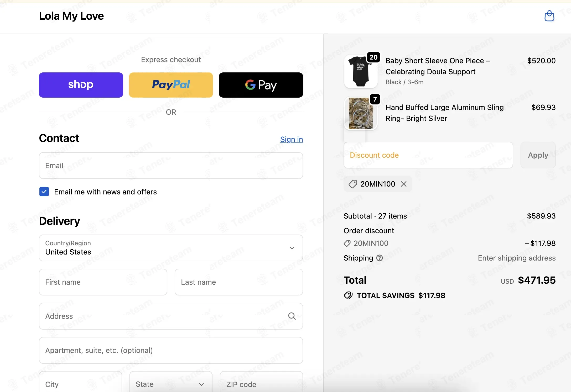Select Google Pay express checkout
This screenshot has width=571, height=392.
click(x=261, y=85)
